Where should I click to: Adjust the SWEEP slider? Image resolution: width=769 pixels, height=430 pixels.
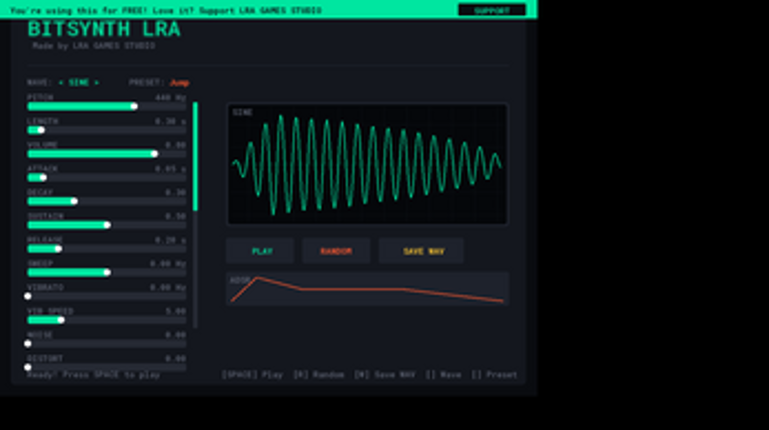click(x=107, y=273)
